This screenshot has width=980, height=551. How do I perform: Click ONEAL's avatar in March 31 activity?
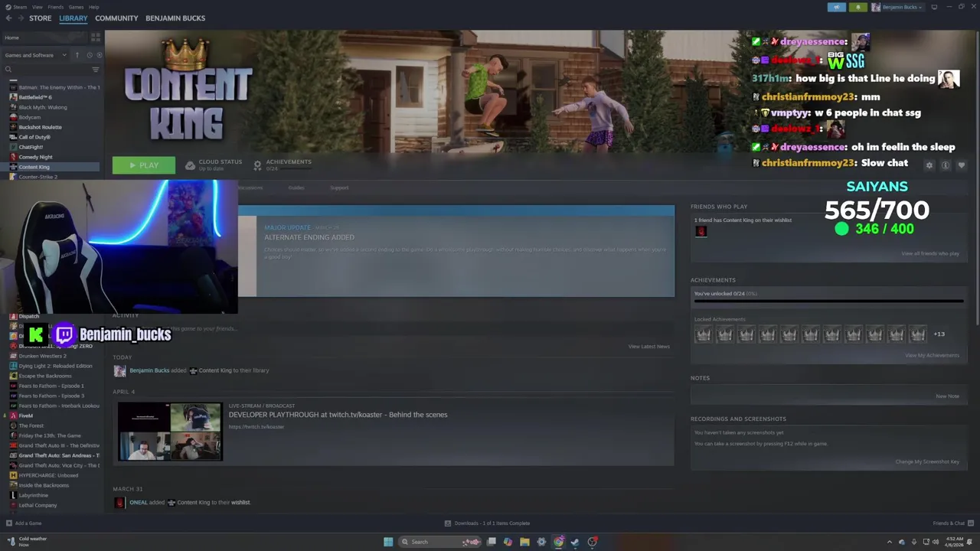pyautogui.click(x=119, y=503)
